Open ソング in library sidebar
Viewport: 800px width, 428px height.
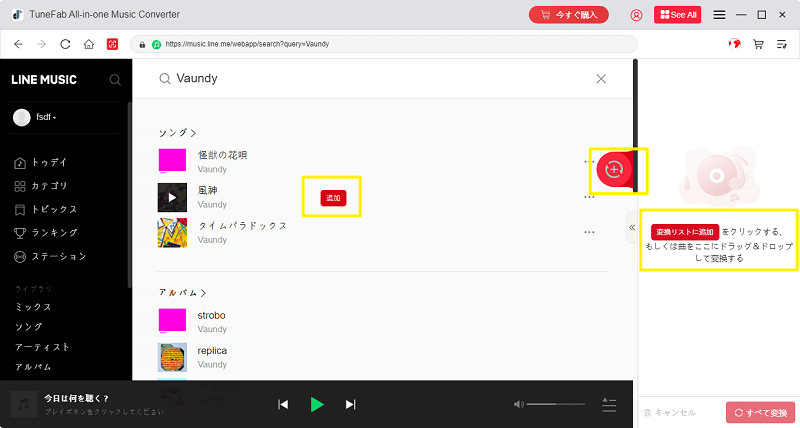tap(29, 327)
